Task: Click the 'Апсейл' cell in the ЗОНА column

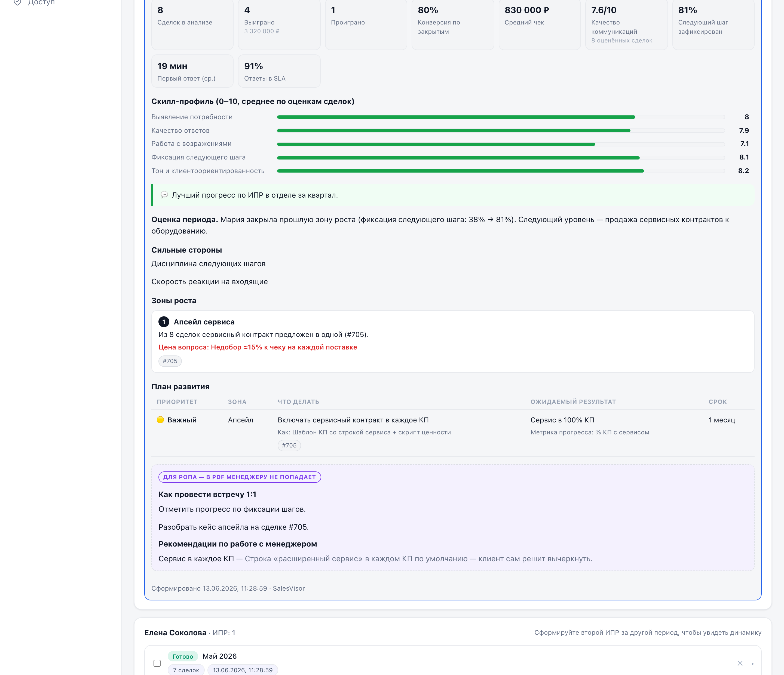Action: (241, 420)
